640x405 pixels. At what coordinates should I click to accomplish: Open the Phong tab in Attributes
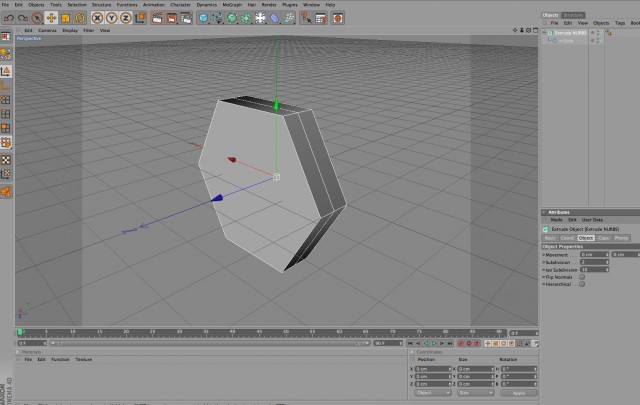pos(621,238)
